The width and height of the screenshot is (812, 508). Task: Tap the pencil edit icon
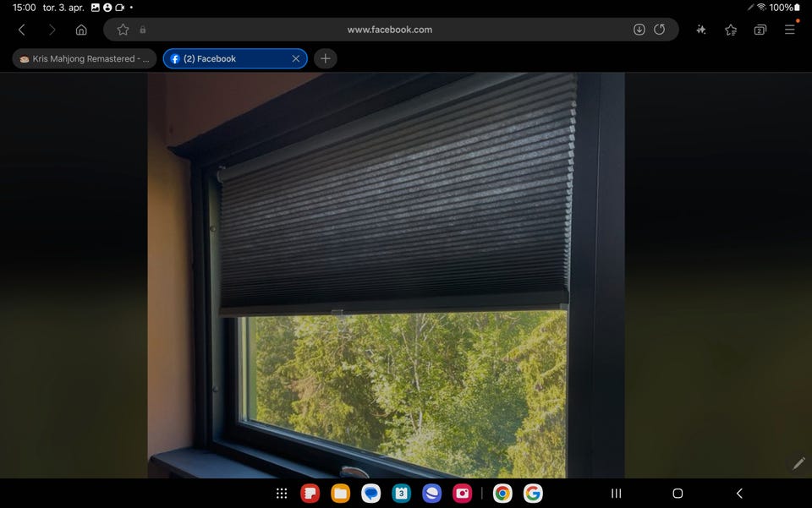tap(798, 463)
